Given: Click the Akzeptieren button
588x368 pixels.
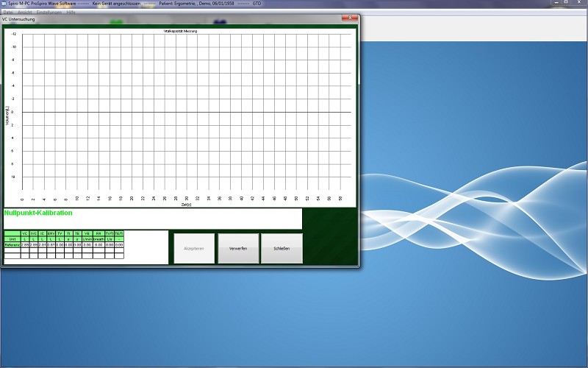Looking at the screenshot, I should point(194,249).
